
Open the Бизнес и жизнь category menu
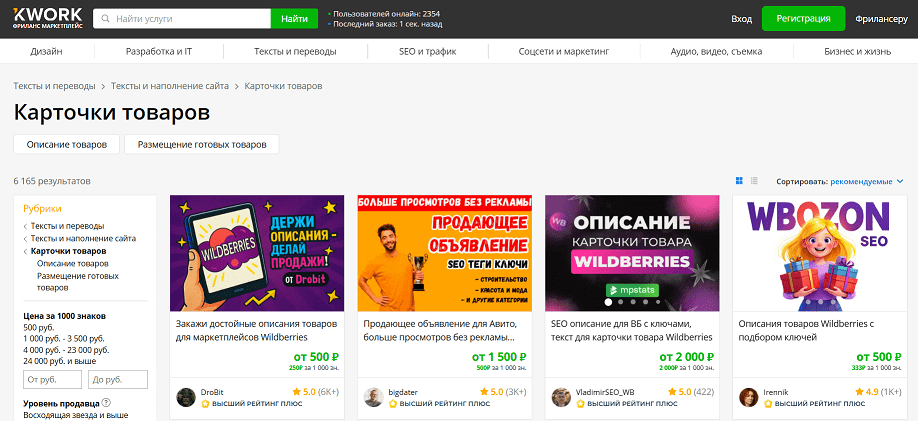click(858, 52)
